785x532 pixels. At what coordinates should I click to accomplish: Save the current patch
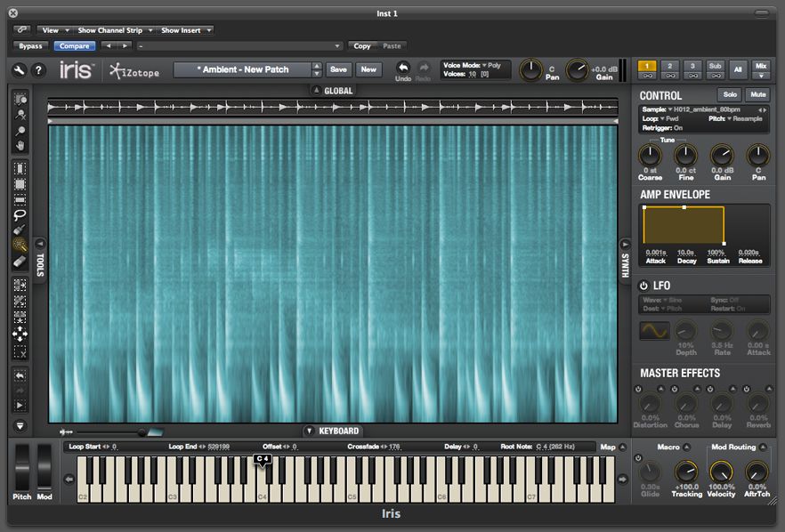point(338,69)
